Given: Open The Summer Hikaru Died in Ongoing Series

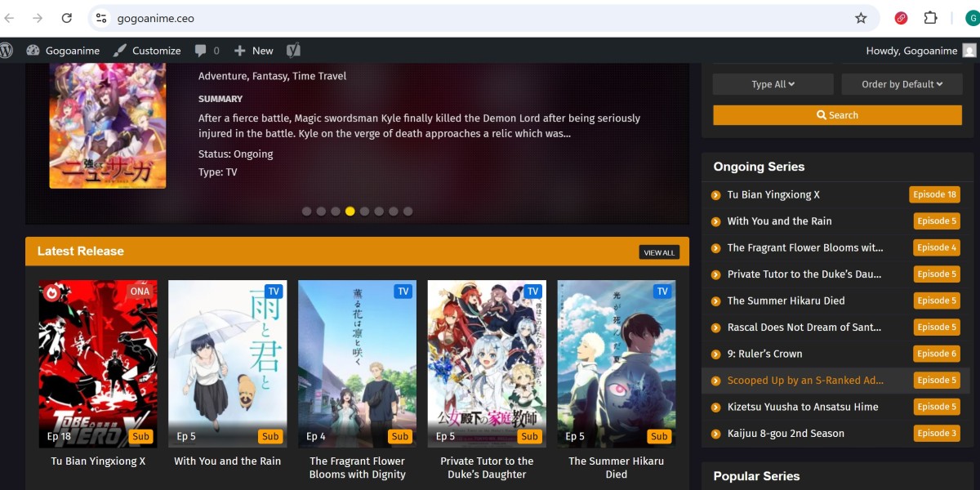Looking at the screenshot, I should [786, 301].
